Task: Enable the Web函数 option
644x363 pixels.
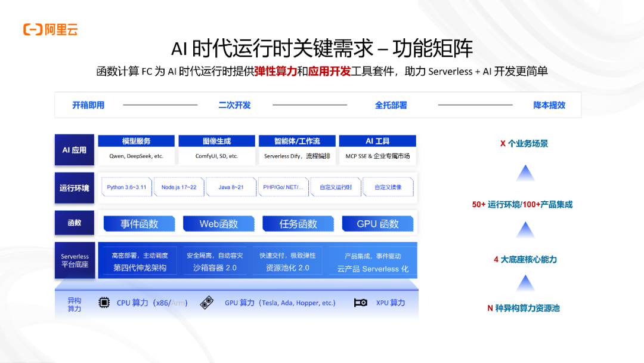Action: click(218, 223)
